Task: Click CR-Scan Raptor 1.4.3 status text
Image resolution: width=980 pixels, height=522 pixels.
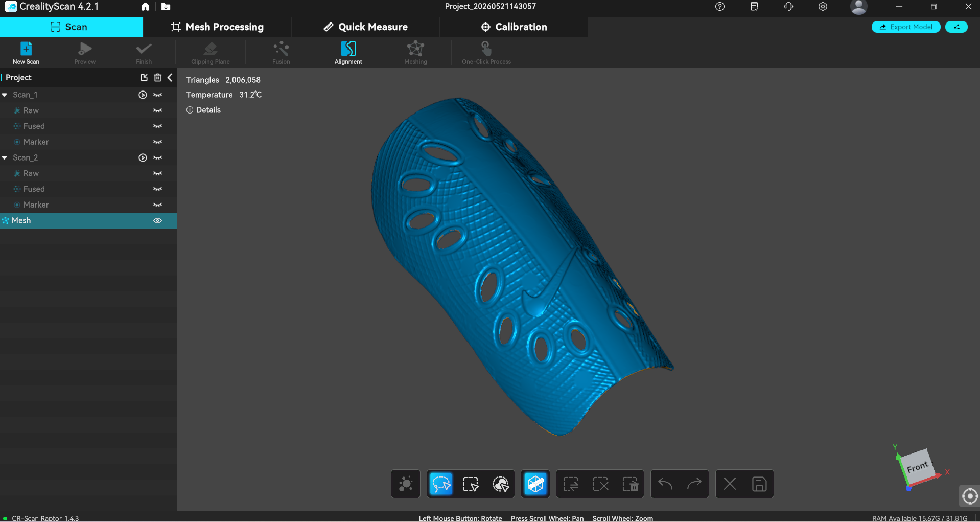Action: (x=45, y=518)
